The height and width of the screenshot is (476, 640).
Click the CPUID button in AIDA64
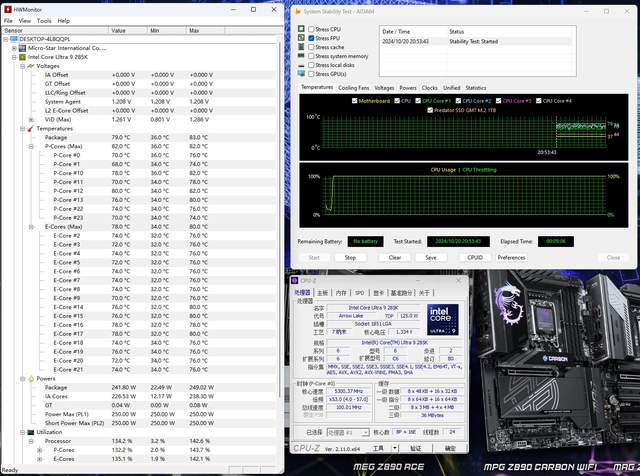tap(475, 258)
